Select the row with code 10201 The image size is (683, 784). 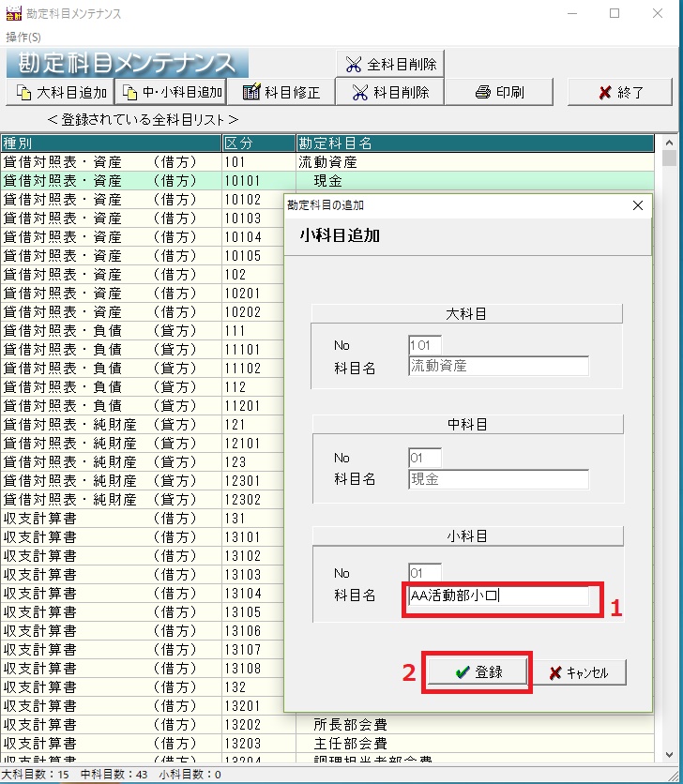pos(142,293)
